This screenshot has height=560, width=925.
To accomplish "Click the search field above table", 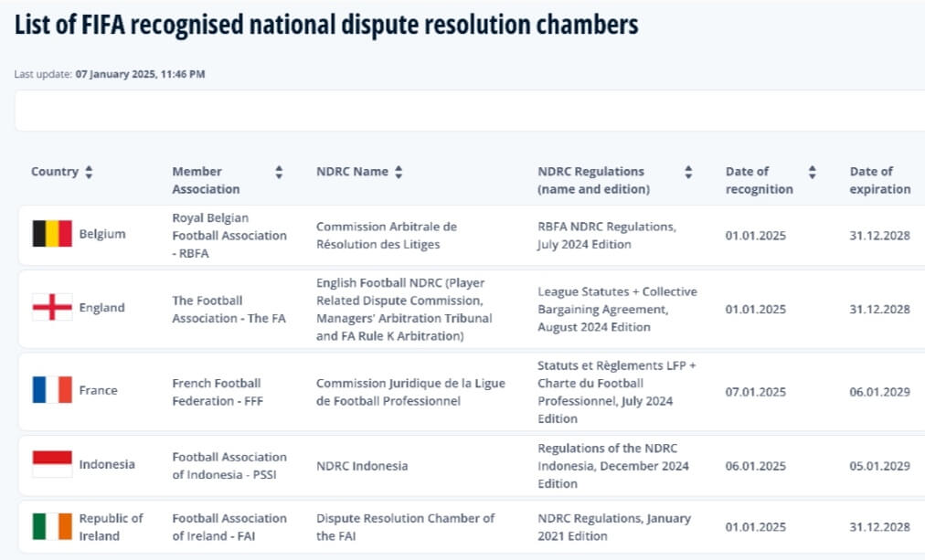I will [466, 111].
